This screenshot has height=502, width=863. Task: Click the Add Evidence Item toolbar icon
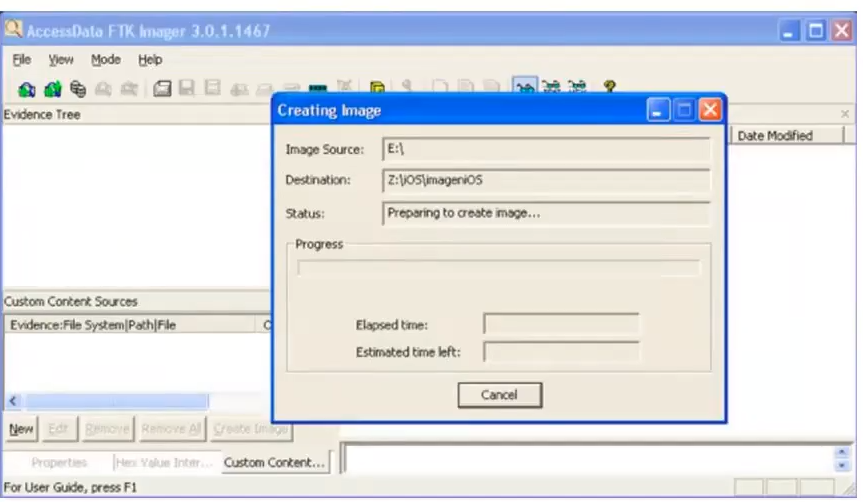26,89
